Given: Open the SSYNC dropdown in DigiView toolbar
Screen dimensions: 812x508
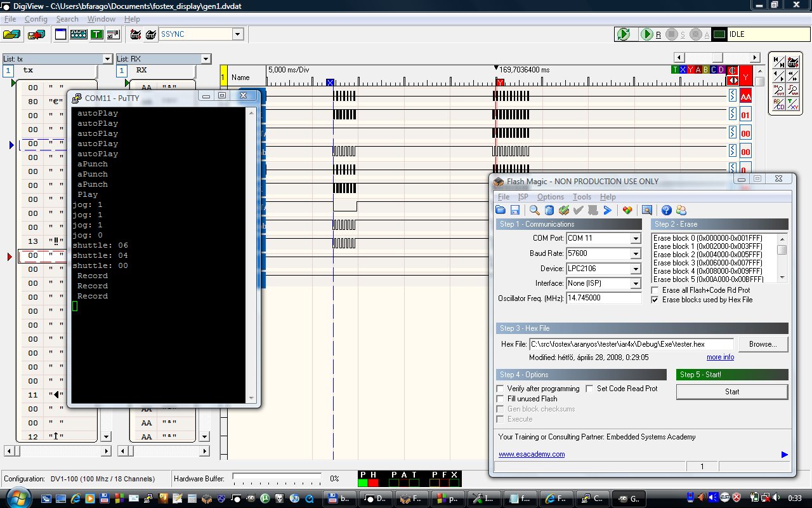Looking at the screenshot, I should (238, 34).
